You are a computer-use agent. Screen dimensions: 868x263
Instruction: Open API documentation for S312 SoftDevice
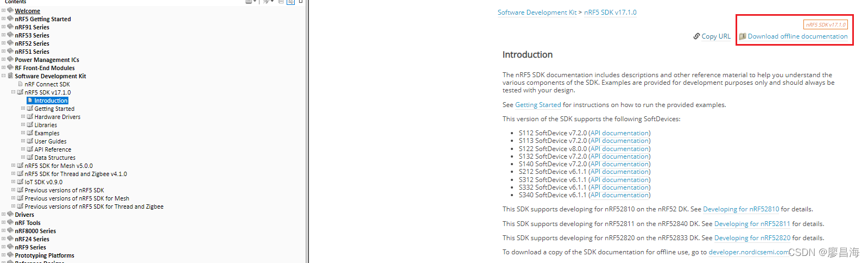619,180
